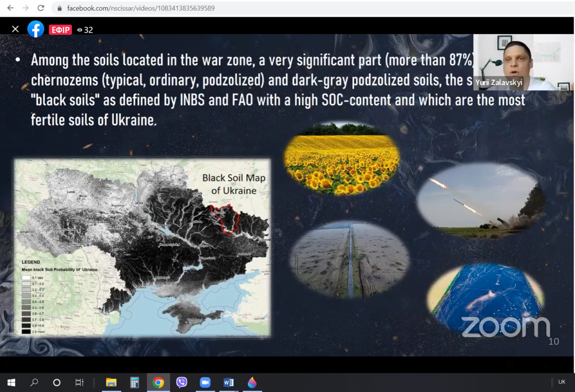575x392 pixels.
Task: Open the colorful drop app in taskbar
Action: coord(252,382)
